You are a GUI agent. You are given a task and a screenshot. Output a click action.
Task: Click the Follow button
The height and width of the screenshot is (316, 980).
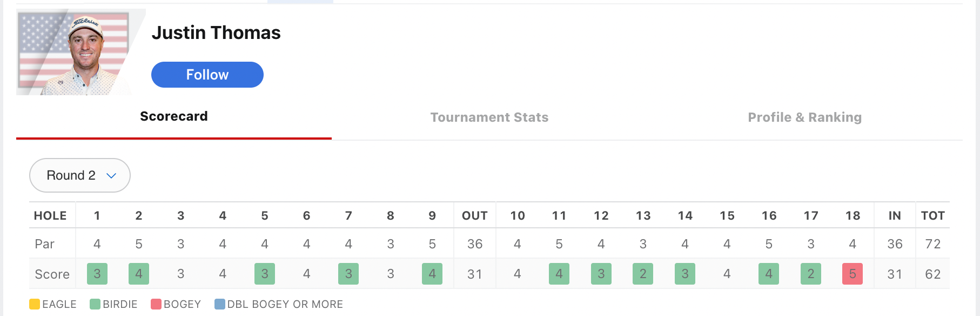click(x=207, y=75)
